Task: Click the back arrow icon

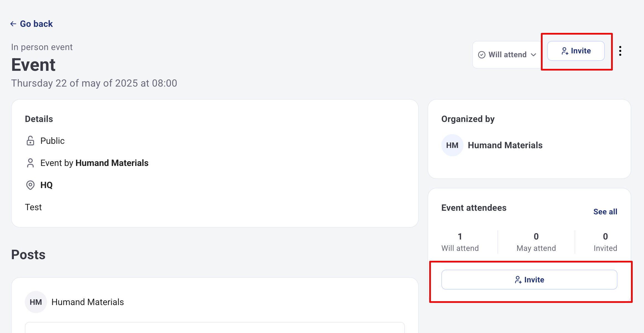Action: pyautogui.click(x=13, y=24)
